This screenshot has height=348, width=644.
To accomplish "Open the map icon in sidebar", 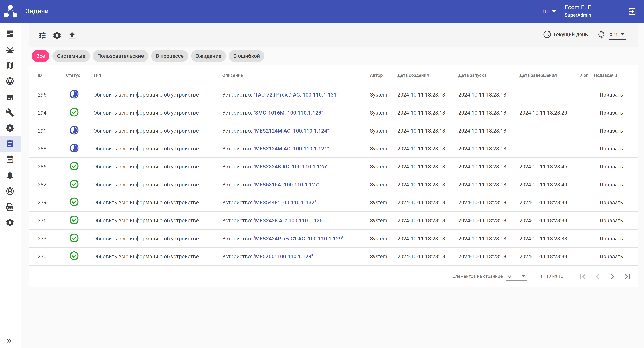I will pyautogui.click(x=10, y=65).
